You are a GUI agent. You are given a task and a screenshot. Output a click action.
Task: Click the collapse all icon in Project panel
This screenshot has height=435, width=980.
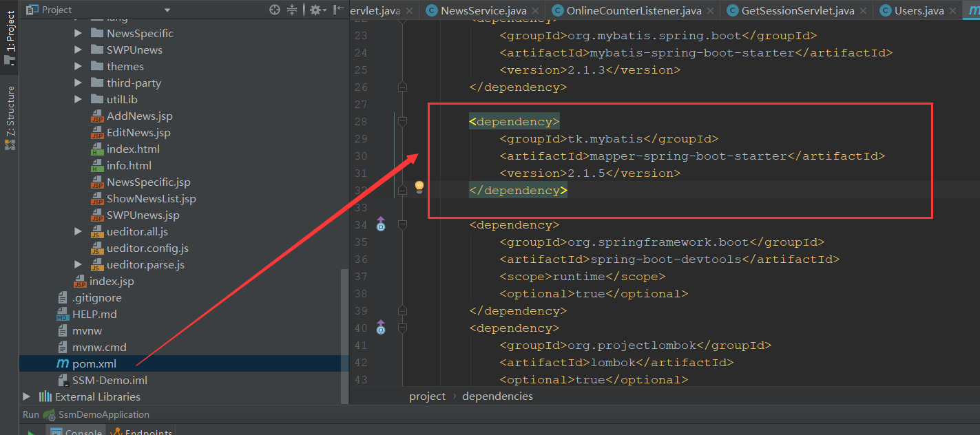tap(292, 10)
